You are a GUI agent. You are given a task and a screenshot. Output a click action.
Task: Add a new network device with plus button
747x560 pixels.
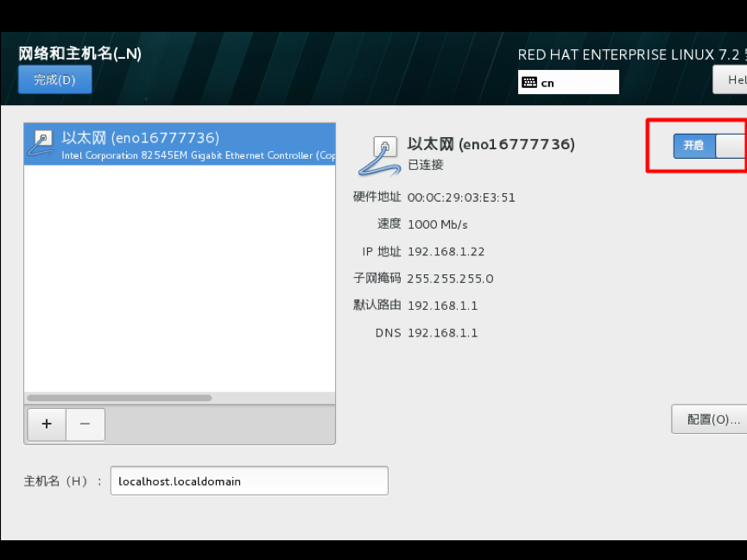coord(47,424)
